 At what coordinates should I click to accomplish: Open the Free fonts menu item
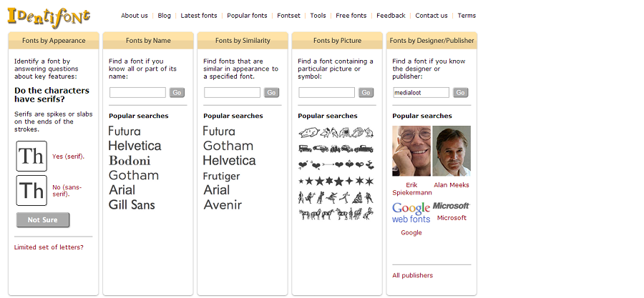click(351, 16)
